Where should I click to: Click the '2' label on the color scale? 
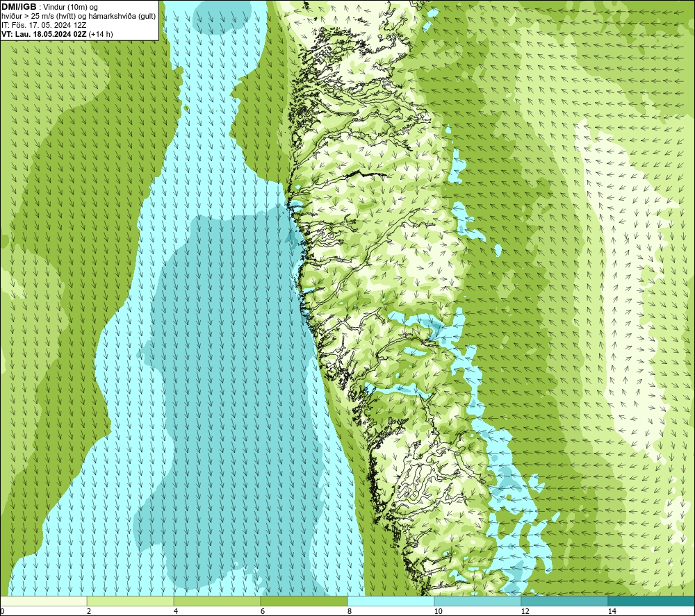(x=89, y=612)
